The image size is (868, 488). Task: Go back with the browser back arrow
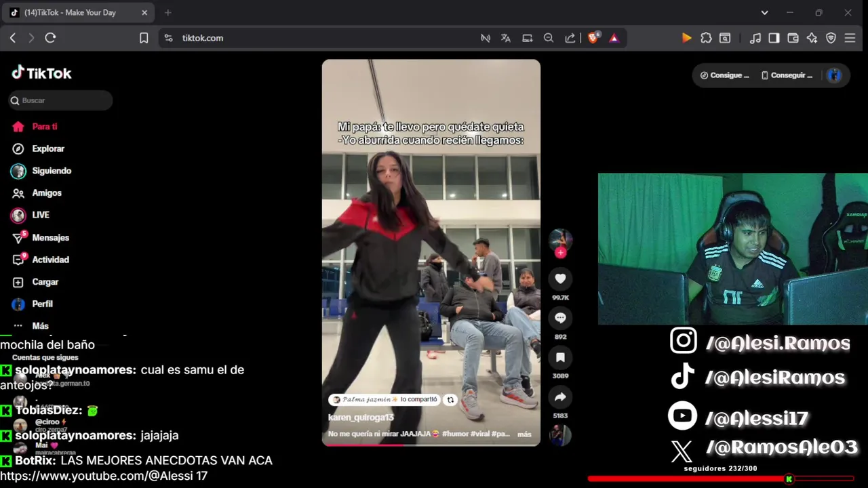pos(13,38)
